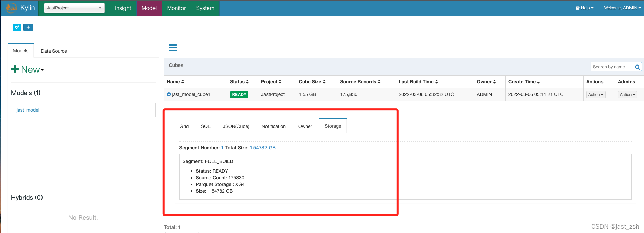This screenshot has height=233, width=644.
Task: Click the Size: 1.54782 GB line
Action: pyautogui.click(x=214, y=191)
